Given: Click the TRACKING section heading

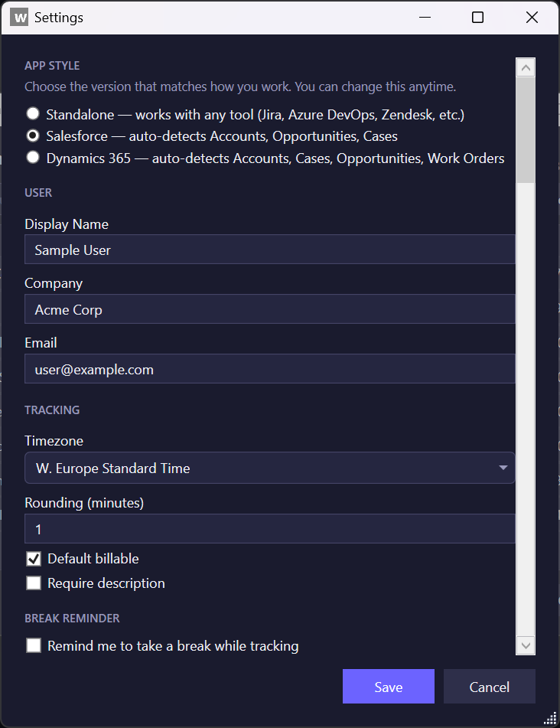Looking at the screenshot, I should (x=52, y=410).
